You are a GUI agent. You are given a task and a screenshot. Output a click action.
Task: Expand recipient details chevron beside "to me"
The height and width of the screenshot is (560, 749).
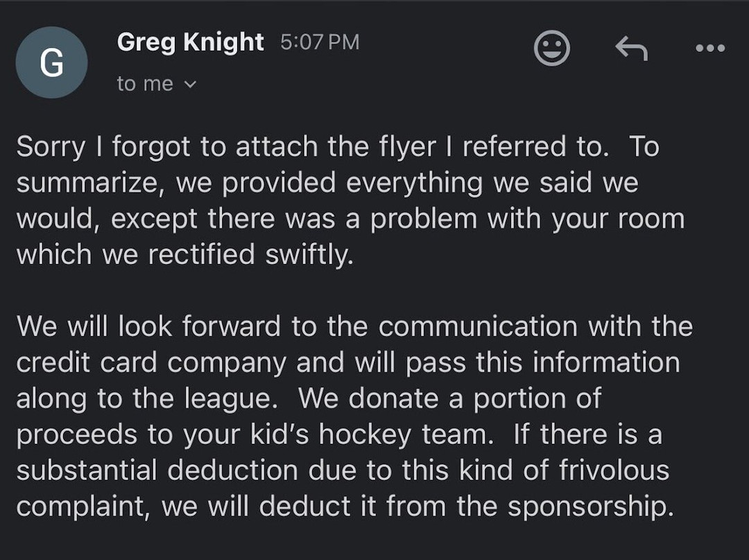click(190, 85)
